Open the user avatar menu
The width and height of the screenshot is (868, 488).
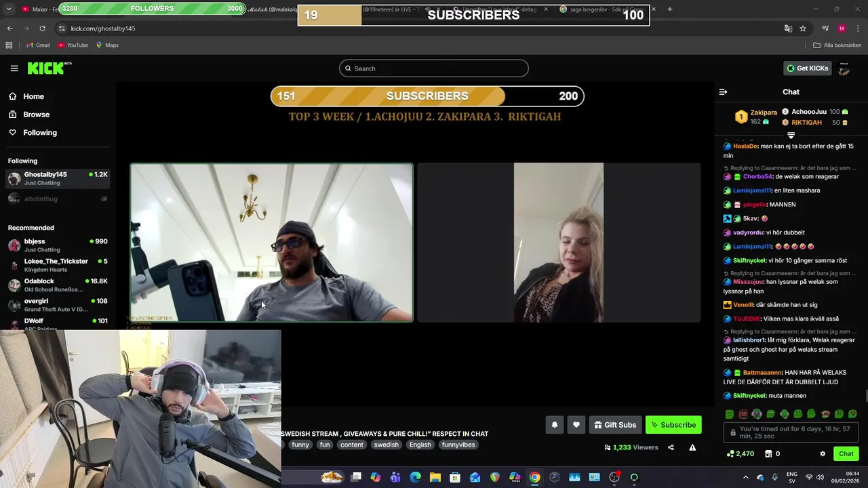pyautogui.click(x=844, y=68)
